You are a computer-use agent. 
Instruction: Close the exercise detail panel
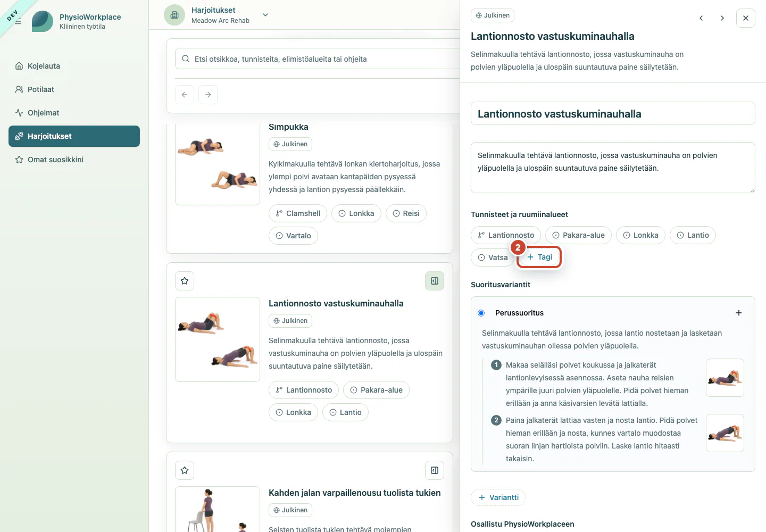pyautogui.click(x=746, y=18)
